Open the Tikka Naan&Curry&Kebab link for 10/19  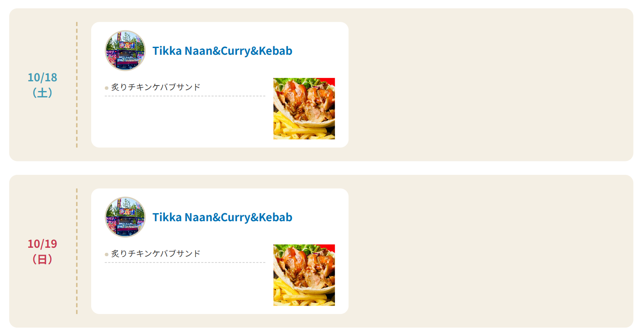pyautogui.click(x=222, y=217)
